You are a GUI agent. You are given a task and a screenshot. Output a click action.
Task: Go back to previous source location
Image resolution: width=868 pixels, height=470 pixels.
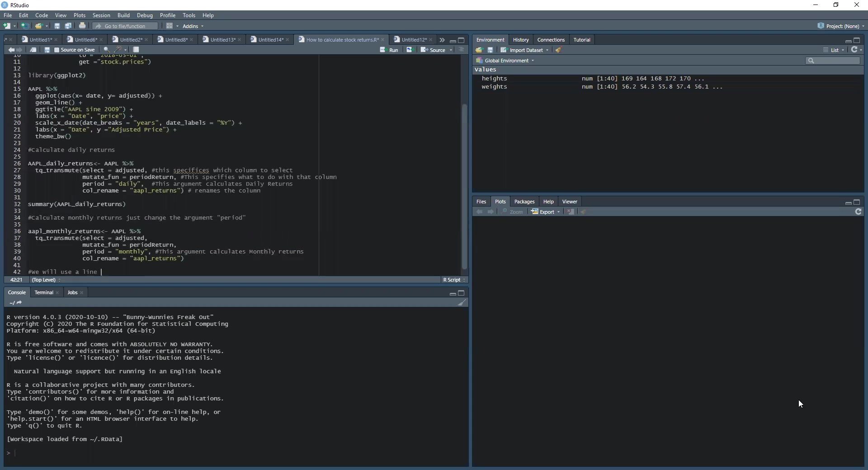(11, 50)
